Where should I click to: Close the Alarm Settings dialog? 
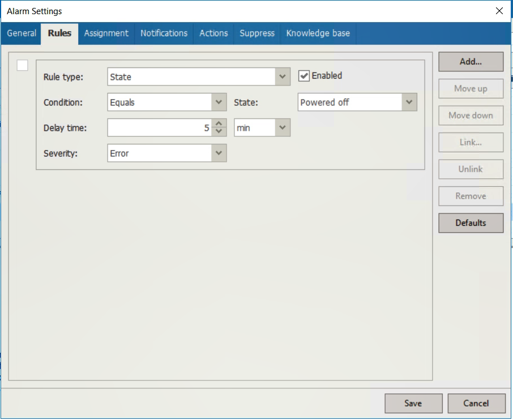click(x=499, y=11)
